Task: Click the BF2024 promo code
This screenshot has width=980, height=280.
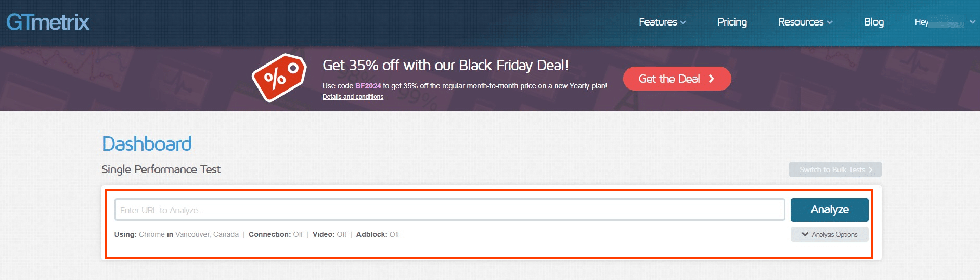Action: [x=368, y=86]
